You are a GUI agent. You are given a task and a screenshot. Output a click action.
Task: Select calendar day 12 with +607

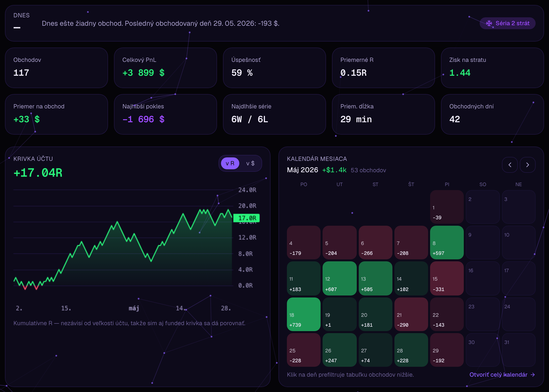[339, 278]
